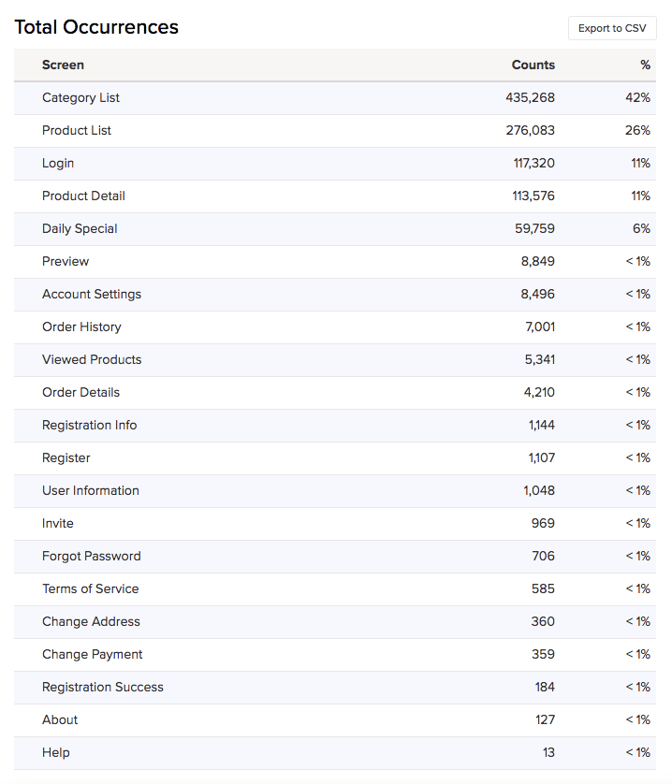Viewport: 672px width, 784px height.
Task: Open the Product Detail entry
Action: point(83,196)
